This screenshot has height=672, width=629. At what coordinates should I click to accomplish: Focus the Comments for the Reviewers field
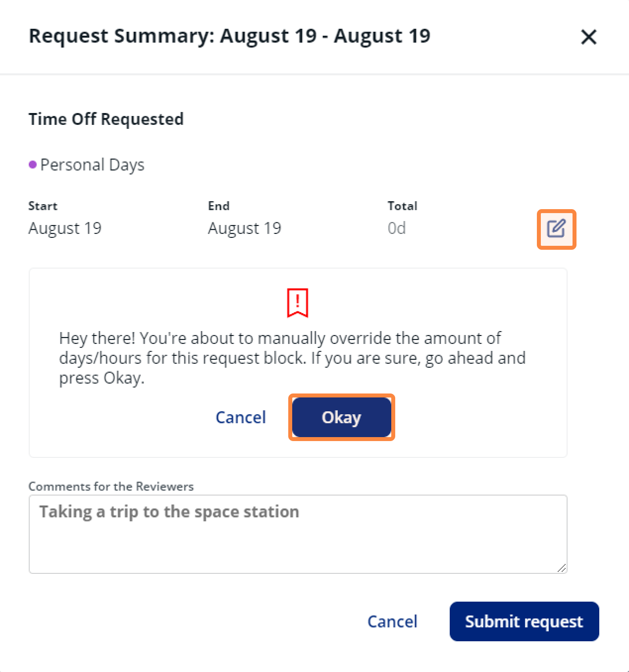[298, 534]
